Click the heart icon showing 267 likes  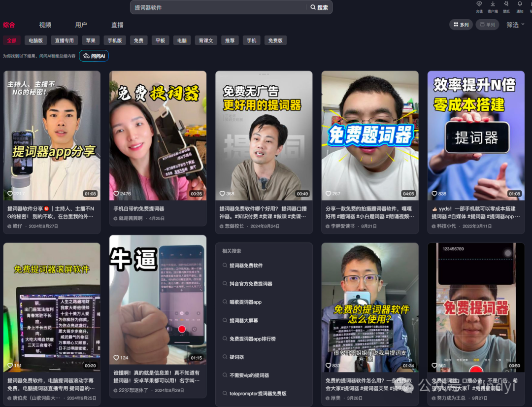pos(328,194)
